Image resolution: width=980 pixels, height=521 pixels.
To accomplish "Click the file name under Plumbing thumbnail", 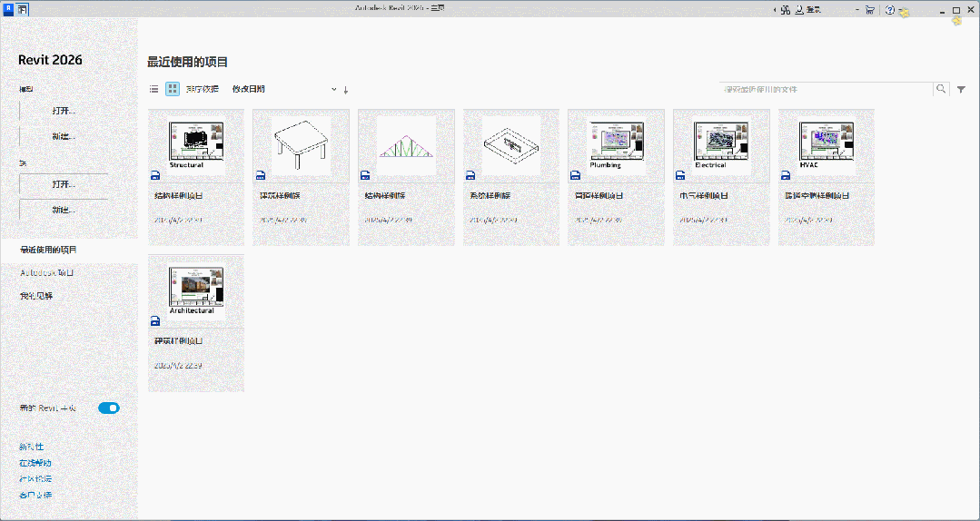I will (x=599, y=195).
